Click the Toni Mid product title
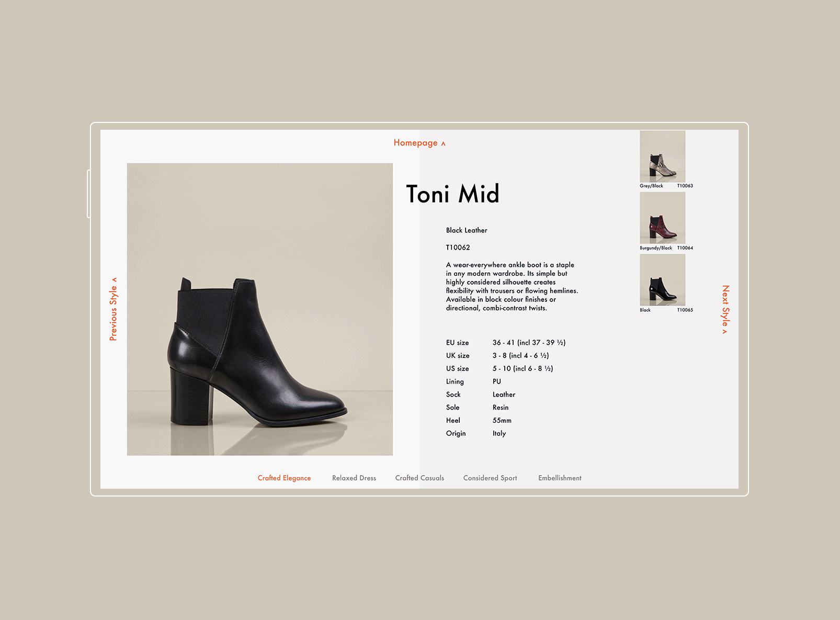840x620 pixels. (453, 194)
